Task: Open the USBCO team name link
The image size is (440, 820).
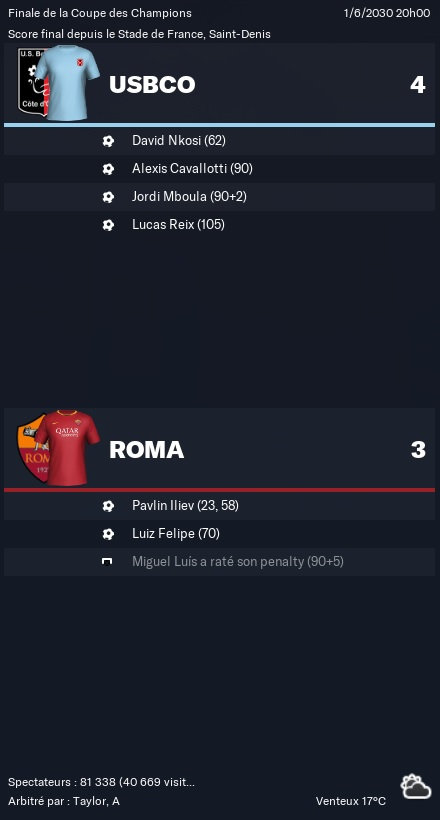Action: coord(152,85)
